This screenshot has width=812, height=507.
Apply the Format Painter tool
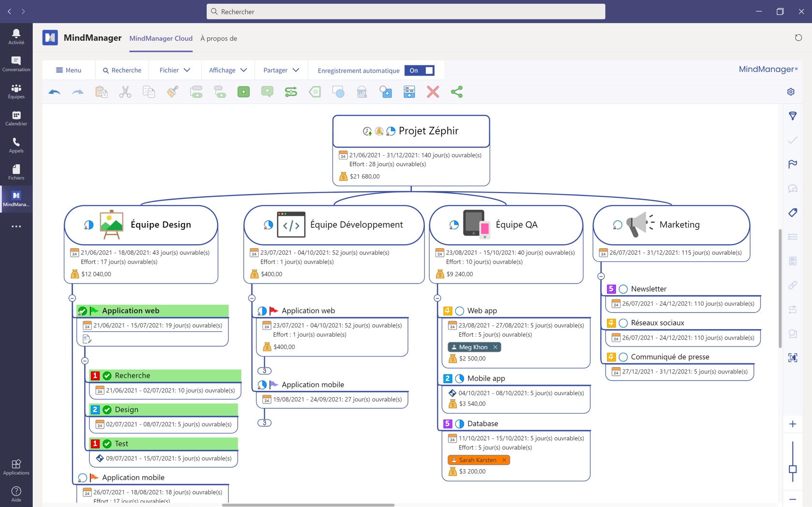(172, 92)
